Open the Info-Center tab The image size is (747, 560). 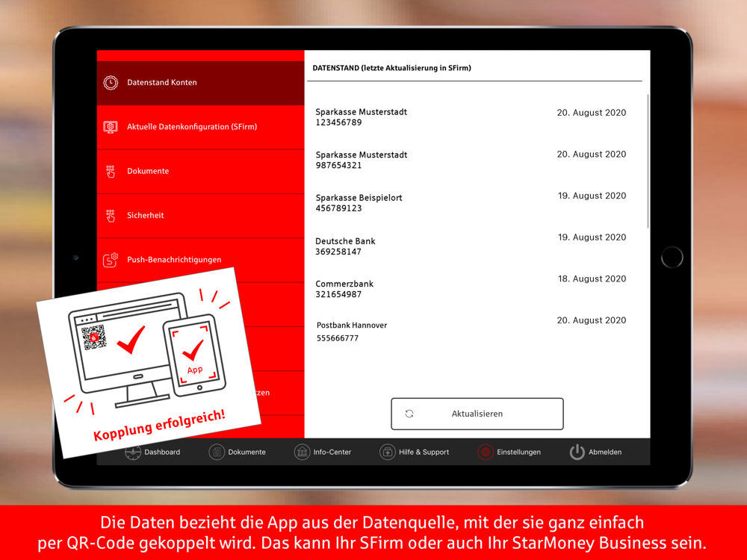(323, 452)
